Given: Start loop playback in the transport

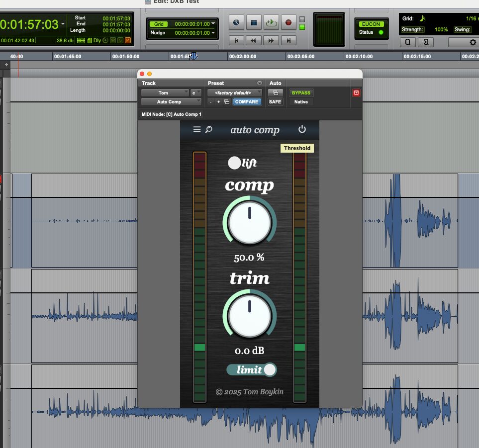Looking at the screenshot, I should (x=271, y=22).
